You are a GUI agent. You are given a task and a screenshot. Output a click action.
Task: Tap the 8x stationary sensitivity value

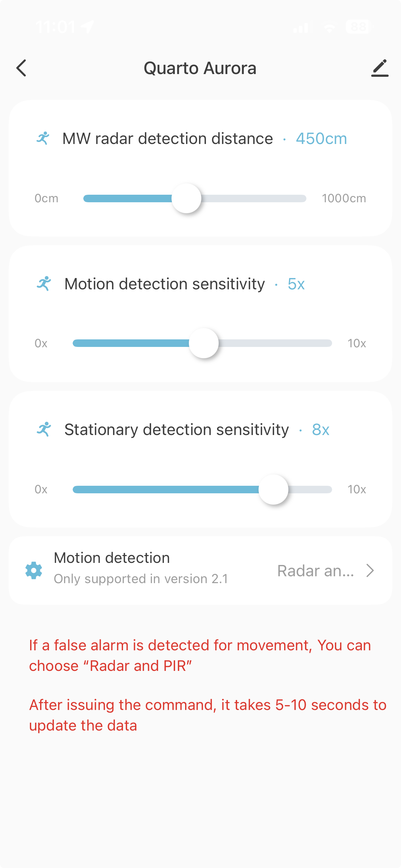[x=320, y=430]
